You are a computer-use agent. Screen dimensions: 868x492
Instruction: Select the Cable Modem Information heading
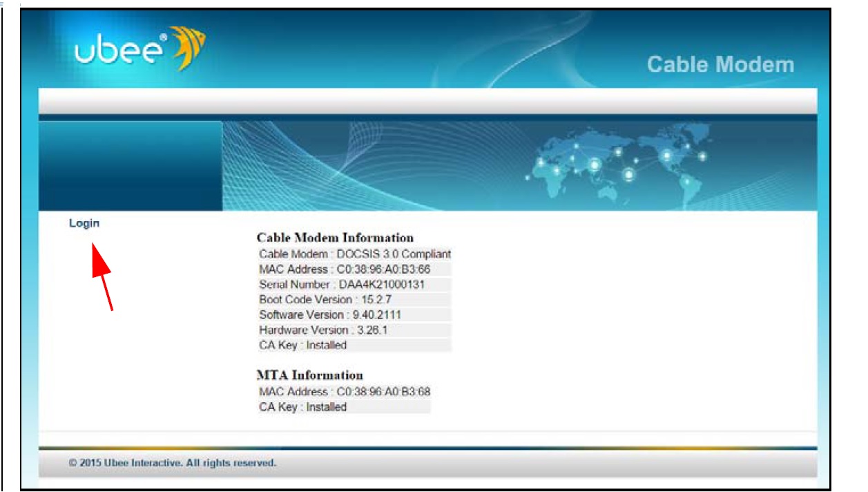335,238
